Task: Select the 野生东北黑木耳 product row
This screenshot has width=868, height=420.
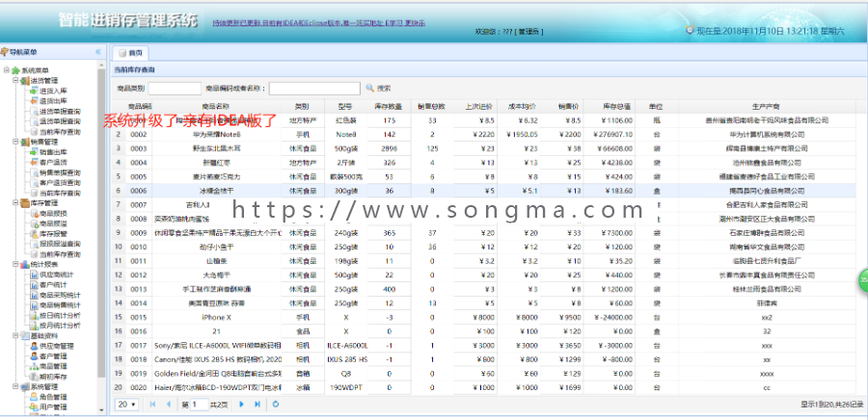Action: click(x=483, y=148)
